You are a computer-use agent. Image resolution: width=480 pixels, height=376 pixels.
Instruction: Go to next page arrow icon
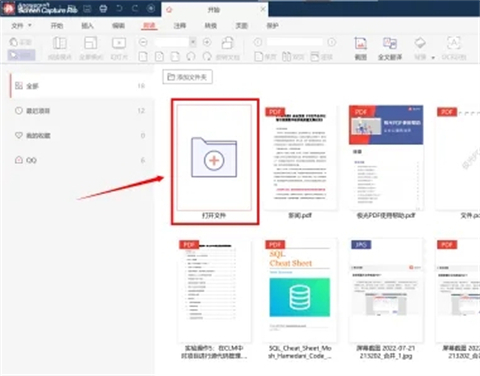(332, 42)
